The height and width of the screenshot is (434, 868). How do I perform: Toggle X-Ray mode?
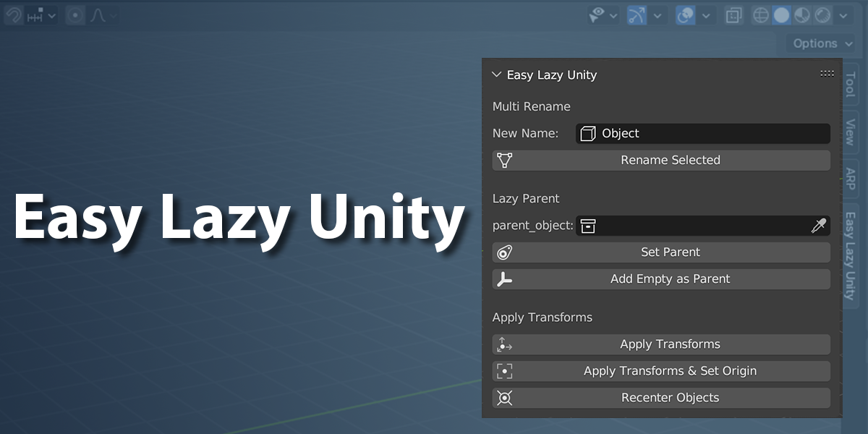pos(733,15)
